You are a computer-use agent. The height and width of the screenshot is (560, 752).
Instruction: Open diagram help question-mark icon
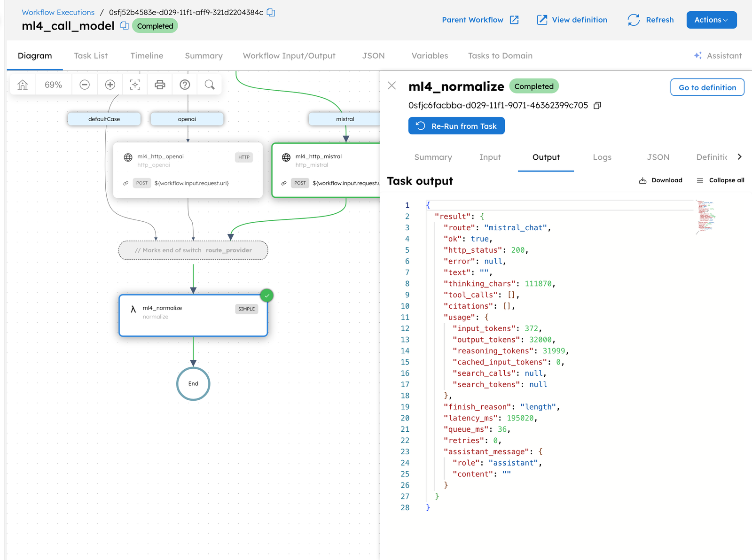click(185, 85)
